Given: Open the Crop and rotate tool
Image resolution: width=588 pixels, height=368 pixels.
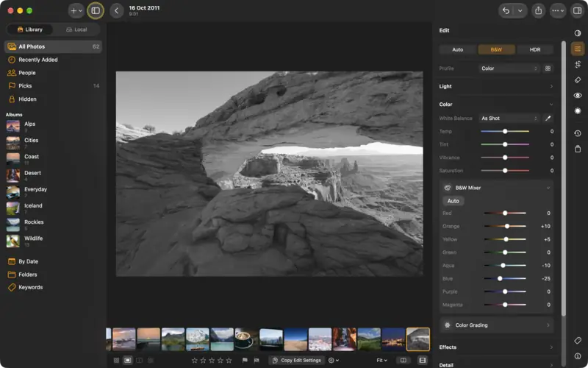Looking at the screenshot, I should click(578, 64).
